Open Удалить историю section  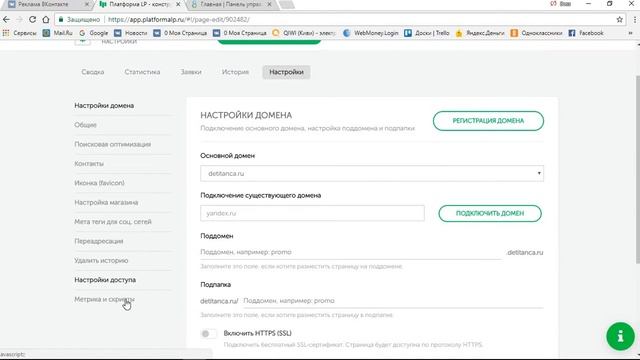(x=101, y=260)
